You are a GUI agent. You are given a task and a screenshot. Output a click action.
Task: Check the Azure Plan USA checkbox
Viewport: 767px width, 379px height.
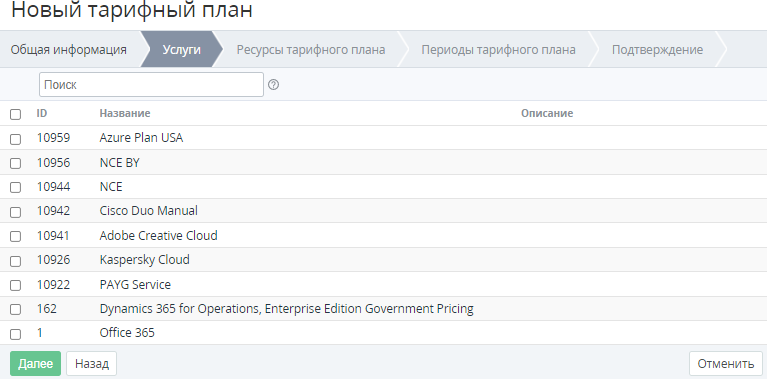[16, 139]
